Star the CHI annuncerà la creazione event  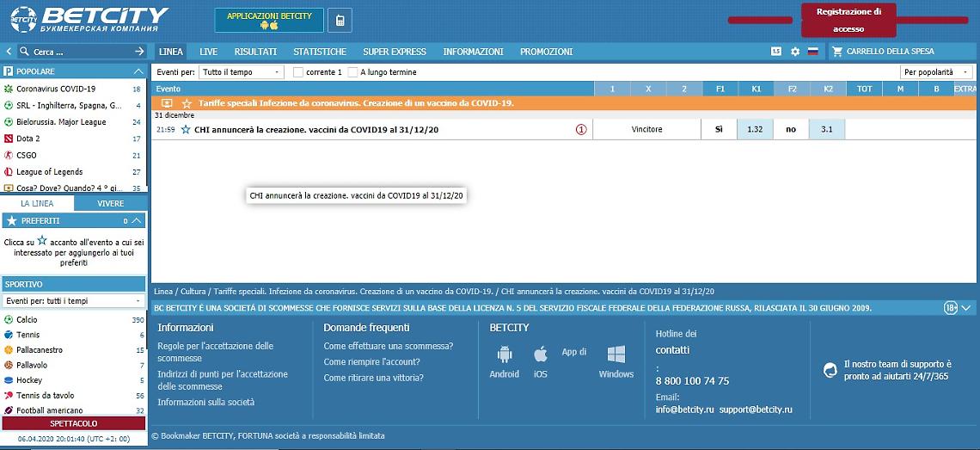186,130
